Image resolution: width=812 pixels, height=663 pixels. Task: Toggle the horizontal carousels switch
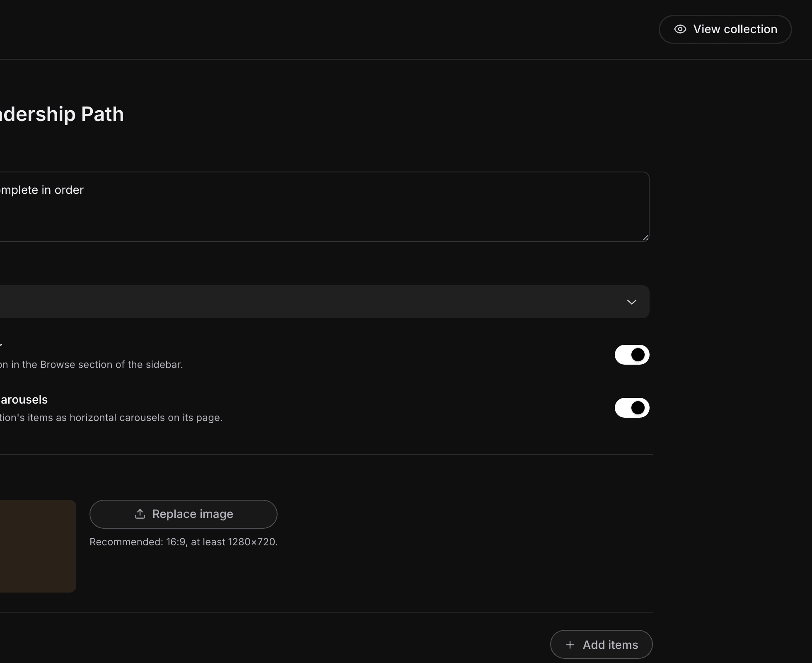632,408
